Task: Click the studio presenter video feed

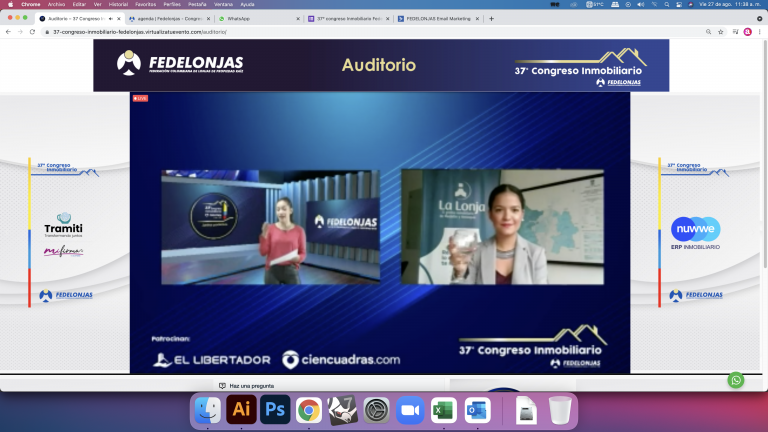Action: pos(270,227)
